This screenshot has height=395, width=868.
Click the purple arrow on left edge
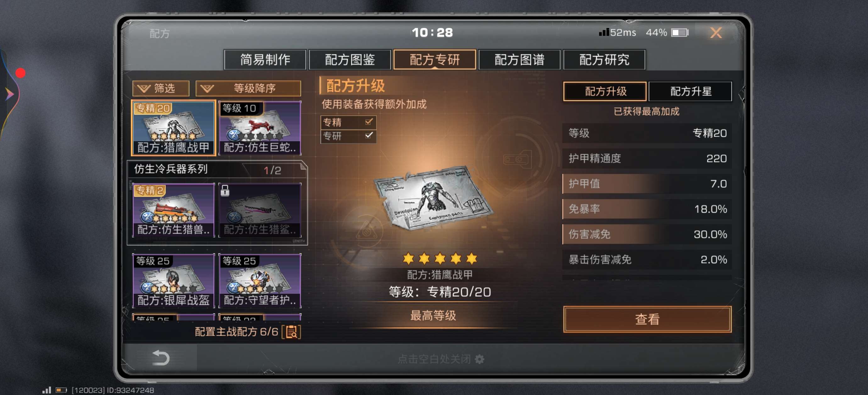coord(10,94)
